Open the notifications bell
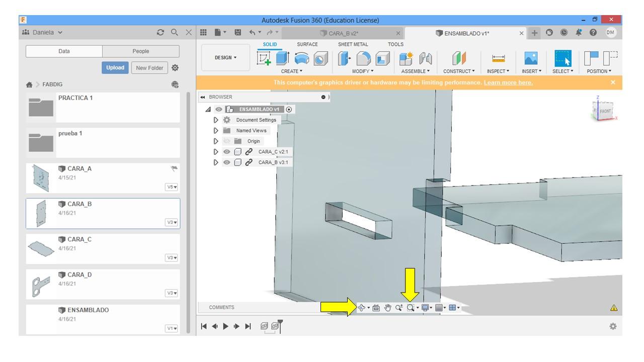 [579, 33]
